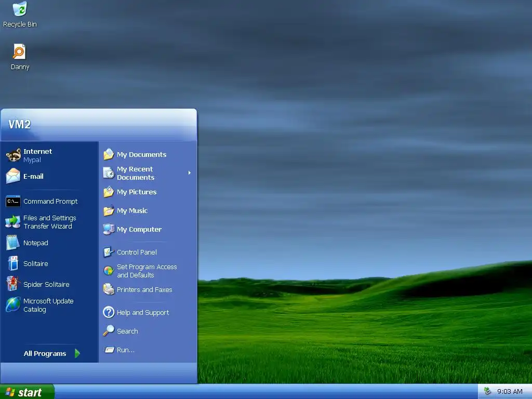Click the E-mail envelope icon
This screenshot has height=399, width=532.
(x=13, y=176)
